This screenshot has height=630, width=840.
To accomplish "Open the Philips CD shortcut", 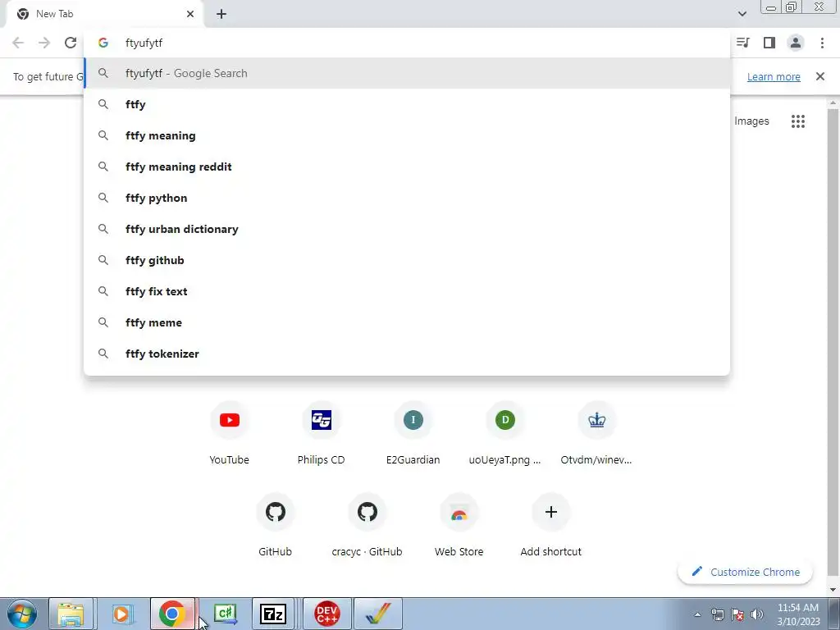I will tap(321, 434).
